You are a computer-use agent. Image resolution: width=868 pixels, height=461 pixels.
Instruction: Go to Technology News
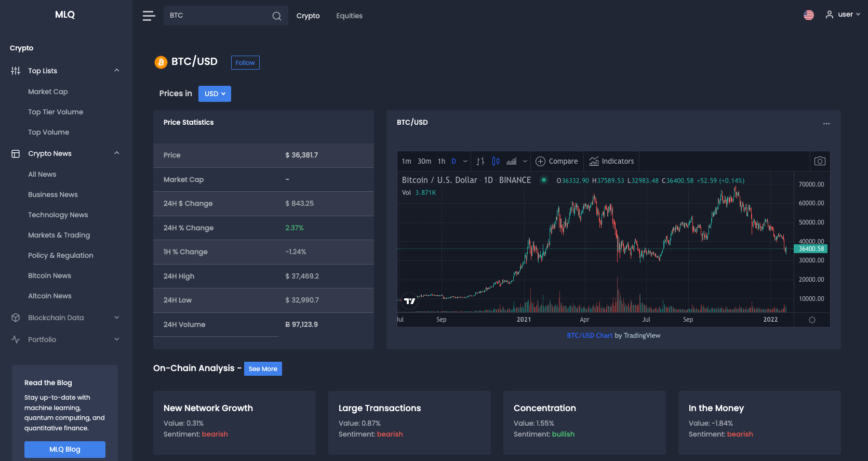coord(58,215)
